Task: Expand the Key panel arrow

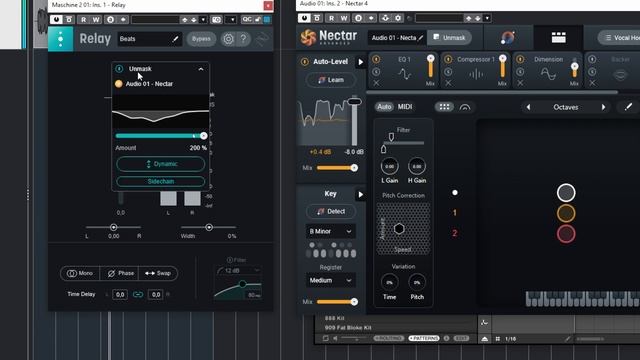Action: [x=360, y=194]
